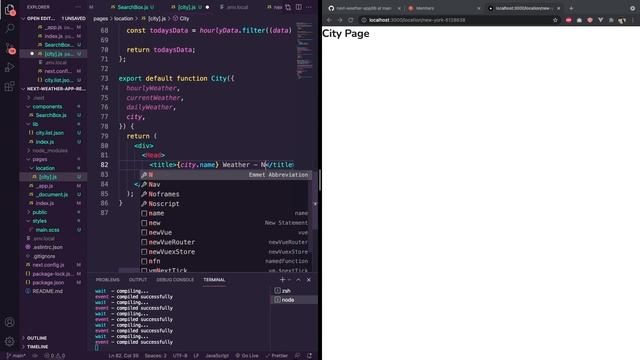Screen dimensions: 640x360
Task: Open the Source Control view
Action: pos(9,48)
